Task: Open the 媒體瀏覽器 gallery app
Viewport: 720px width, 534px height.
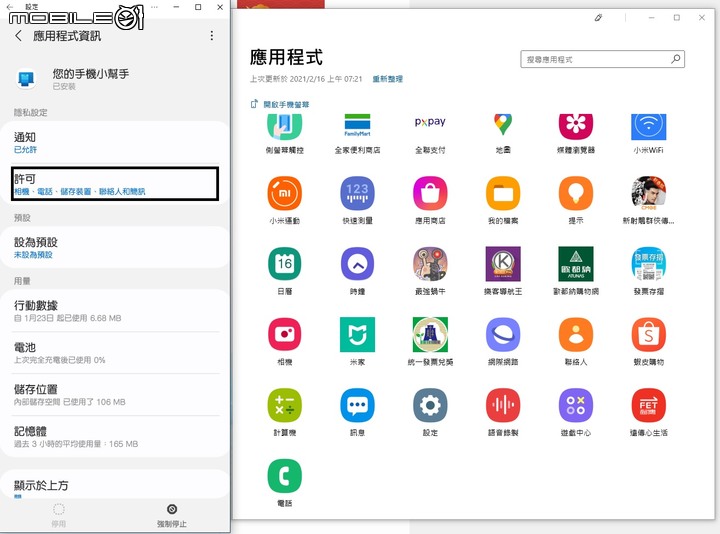Action: click(x=575, y=126)
